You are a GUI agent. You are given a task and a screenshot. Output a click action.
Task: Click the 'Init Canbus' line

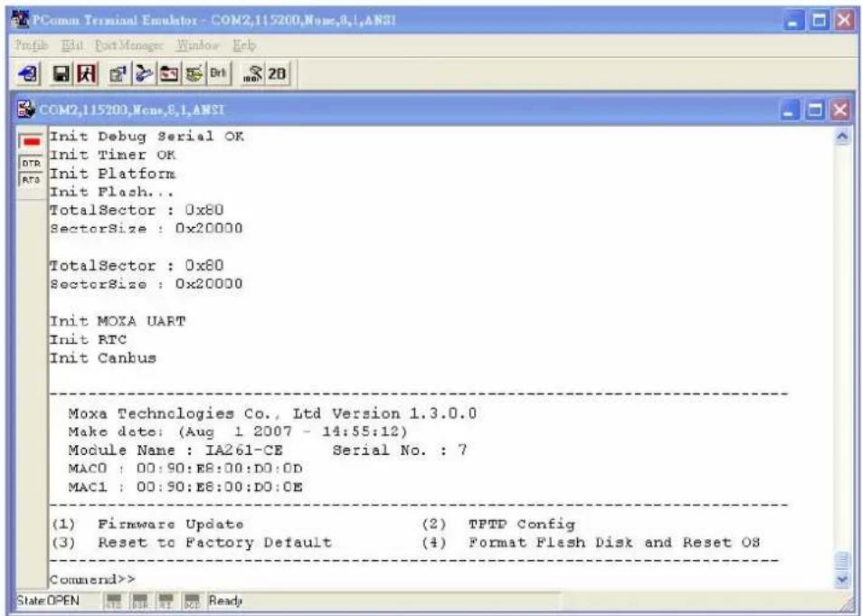pyautogui.click(x=103, y=358)
